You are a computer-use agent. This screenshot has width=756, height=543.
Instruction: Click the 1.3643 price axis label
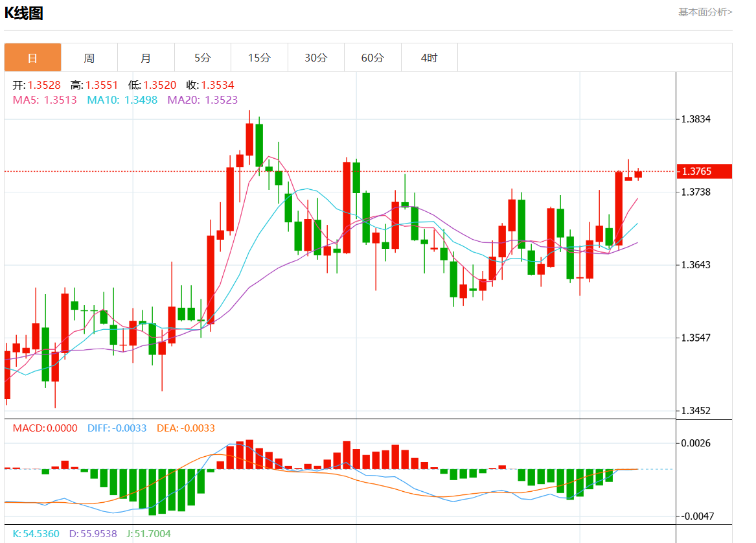[696, 265]
